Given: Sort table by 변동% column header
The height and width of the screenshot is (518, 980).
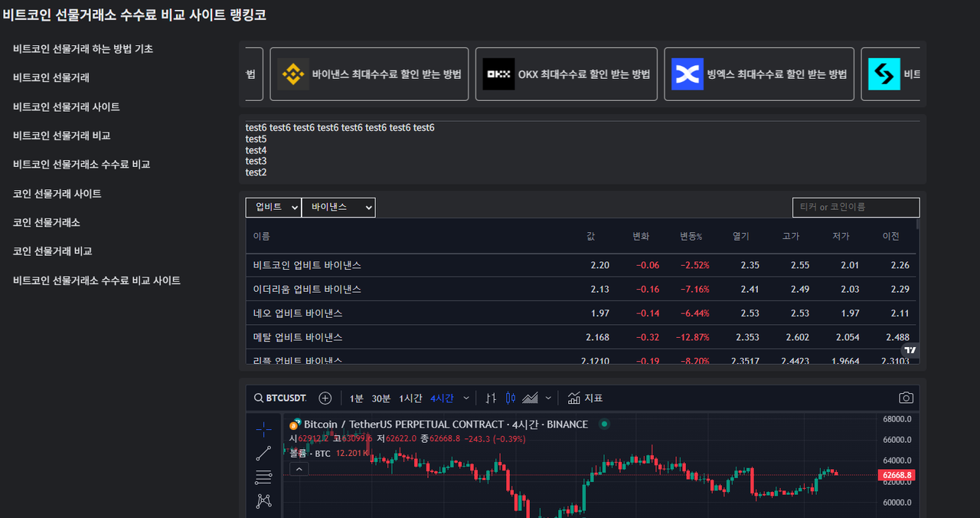Looking at the screenshot, I should coord(691,237).
